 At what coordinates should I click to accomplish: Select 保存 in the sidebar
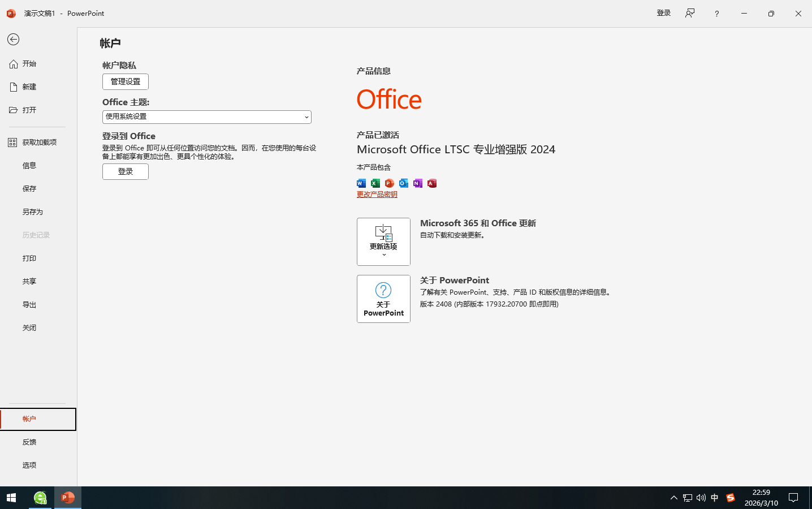point(38,189)
